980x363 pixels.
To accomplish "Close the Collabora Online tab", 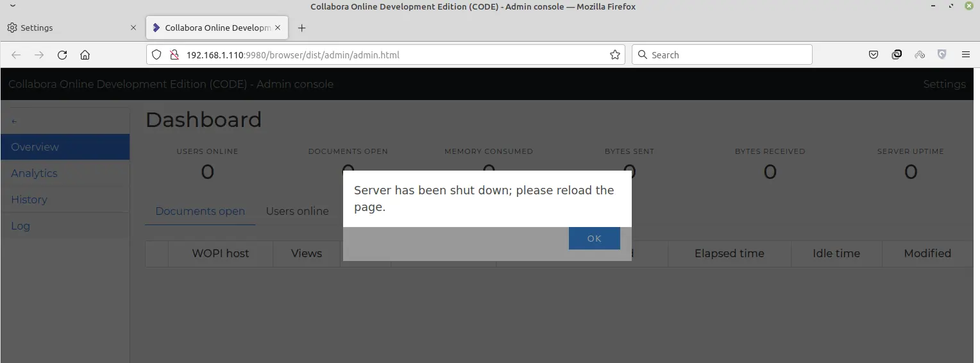I will tap(278, 28).
